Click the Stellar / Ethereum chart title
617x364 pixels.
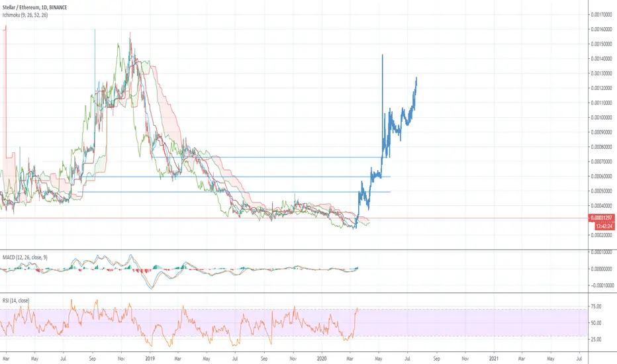(x=34, y=7)
